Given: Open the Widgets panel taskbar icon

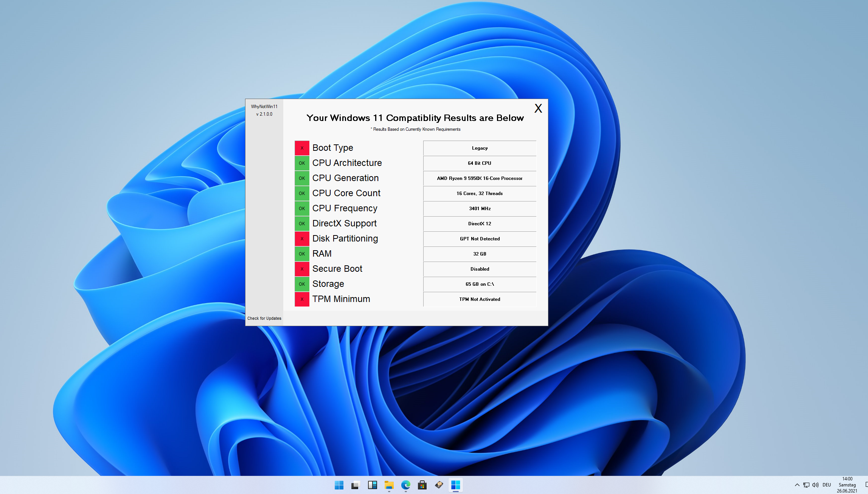Looking at the screenshot, I should click(x=372, y=485).
